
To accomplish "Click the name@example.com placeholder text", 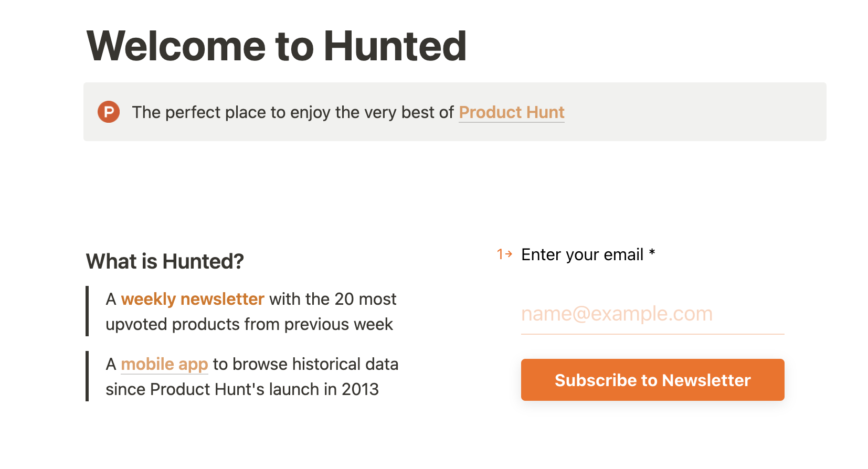I will (617, 314).
